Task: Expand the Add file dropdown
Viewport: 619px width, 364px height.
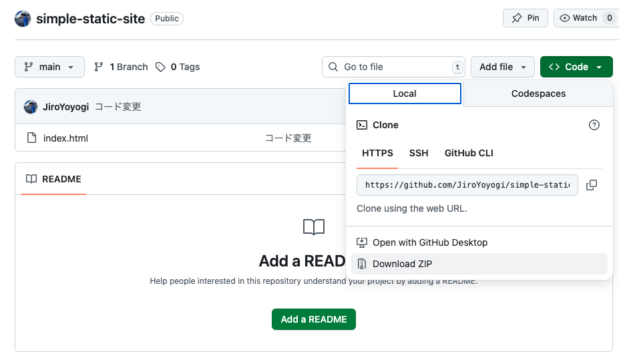Action: pos(503,67)
